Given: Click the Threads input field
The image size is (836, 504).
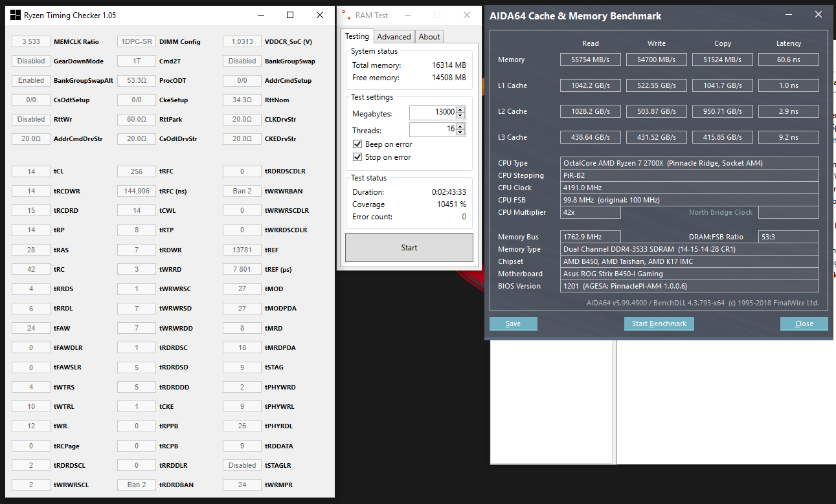Looking at the screenshot, I should click(433, 130).
